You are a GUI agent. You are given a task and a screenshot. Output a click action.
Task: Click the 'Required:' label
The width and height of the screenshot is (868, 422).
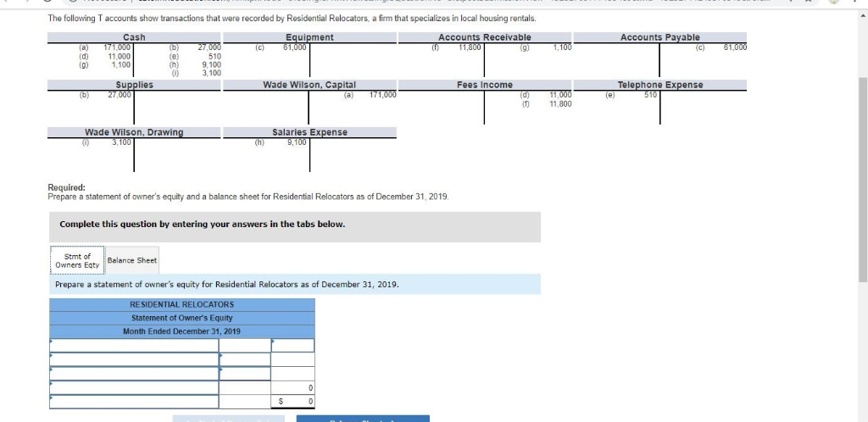pos(66,188)
